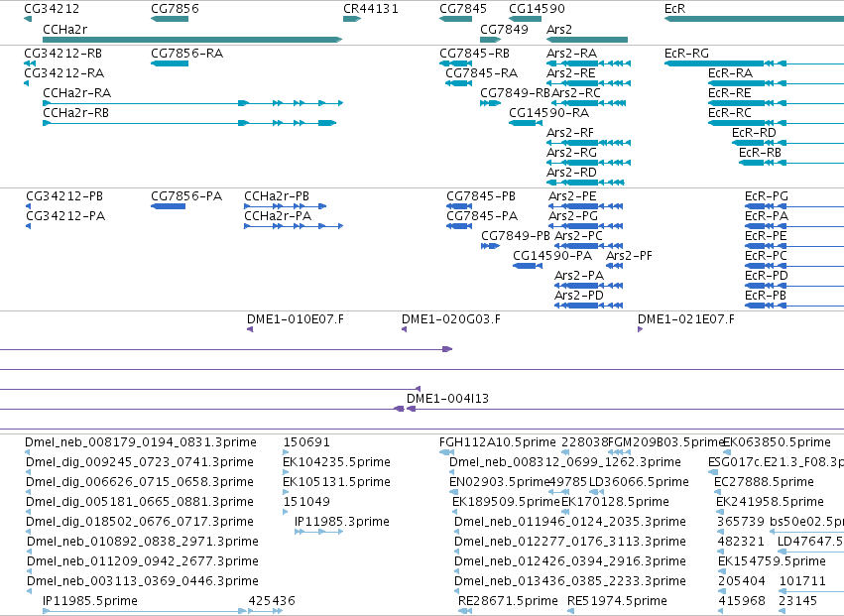This screenshot has width=844, height=616.
Task: Select transcript label CG34212-RA
Action: click(x=64, y=72)
